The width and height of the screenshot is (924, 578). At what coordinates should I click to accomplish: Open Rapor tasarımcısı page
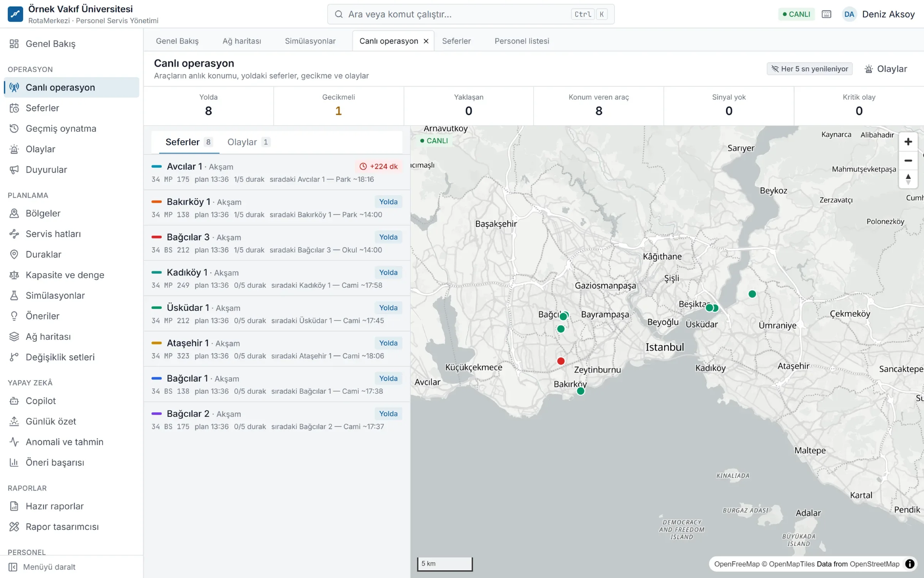(72, 527)
